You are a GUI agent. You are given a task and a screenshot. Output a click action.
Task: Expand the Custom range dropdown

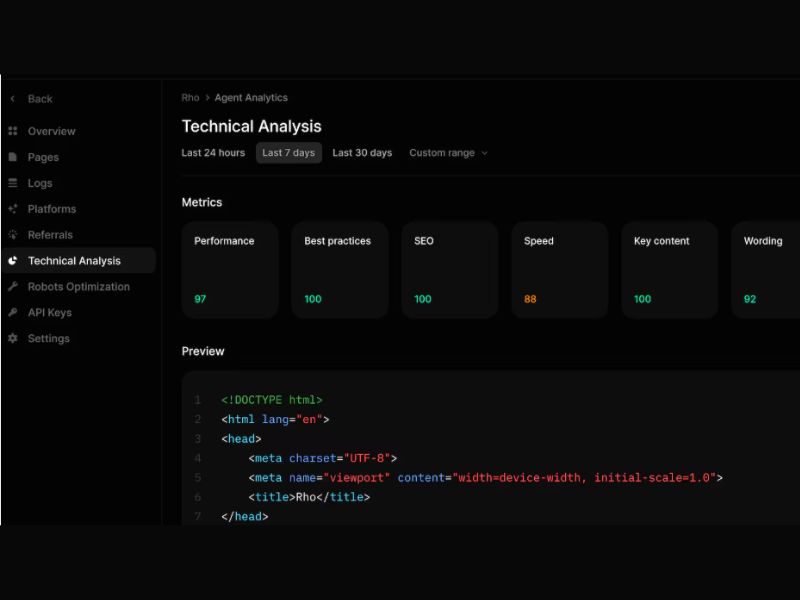point(448,153)
